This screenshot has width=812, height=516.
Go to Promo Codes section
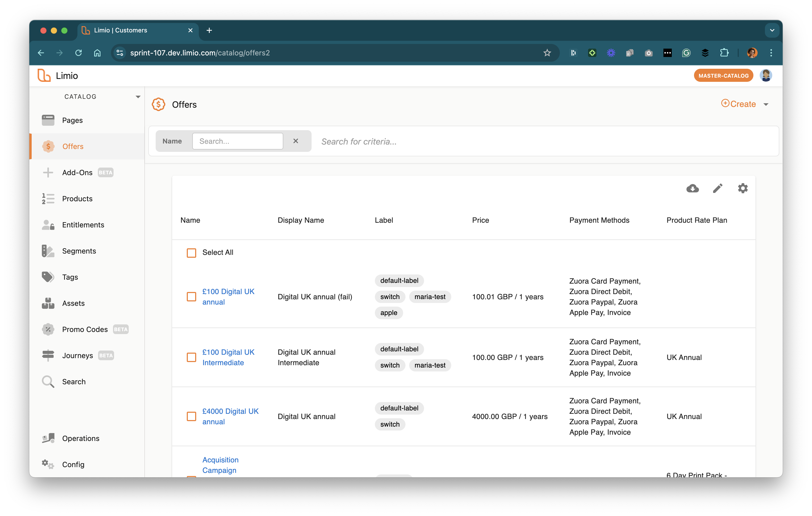(85, 329)
